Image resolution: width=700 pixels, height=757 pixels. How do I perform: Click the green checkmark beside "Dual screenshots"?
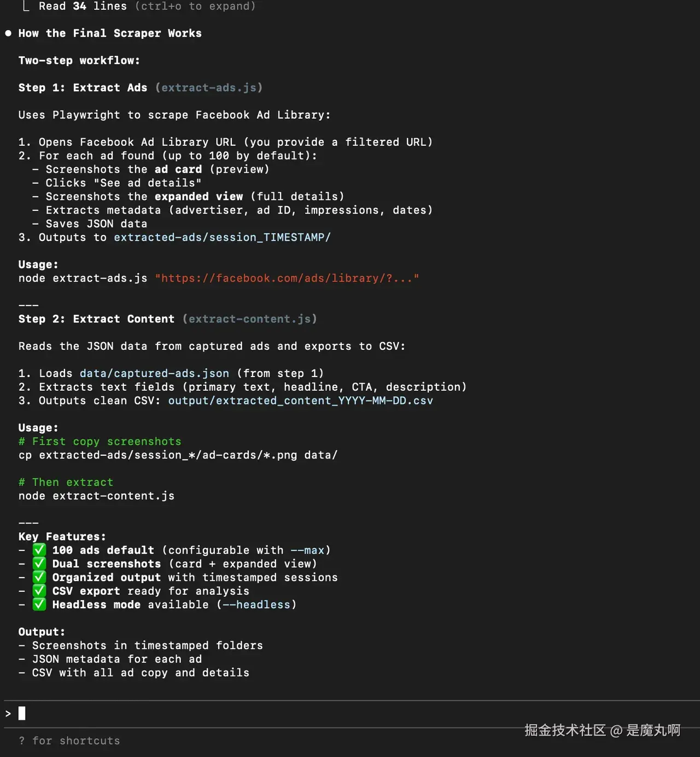click(39, 564)
